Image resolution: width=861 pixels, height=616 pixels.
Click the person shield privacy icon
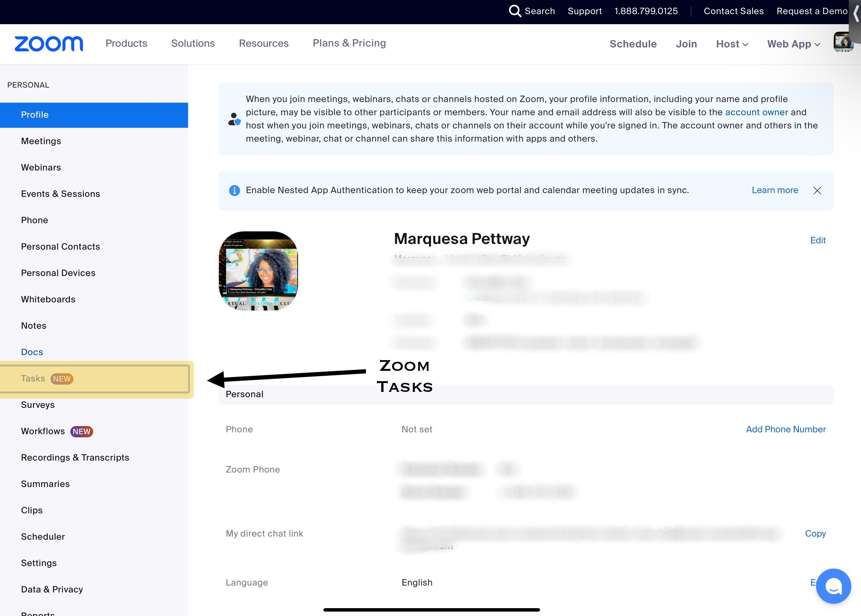coord(235,119)
